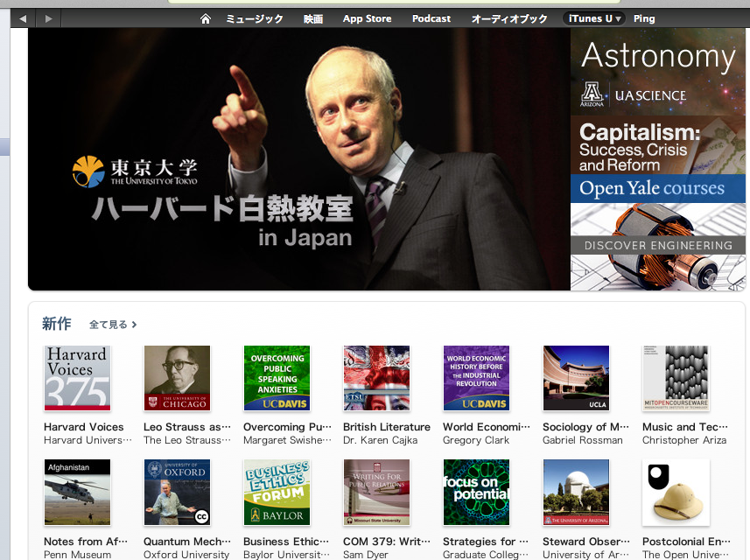Select the Oxford University author text
The image size is (750, 560).
[x=186, y=554]
